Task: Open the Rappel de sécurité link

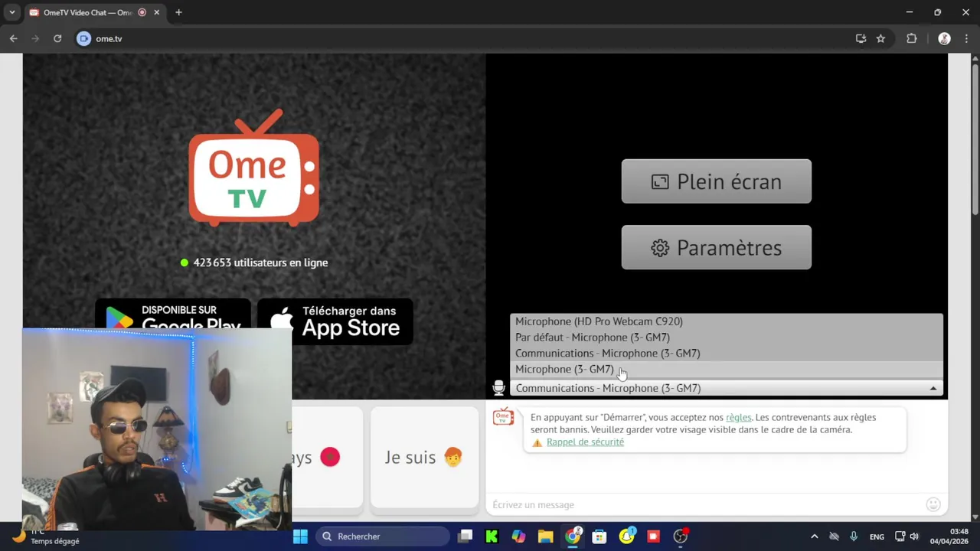Action: 585,442
